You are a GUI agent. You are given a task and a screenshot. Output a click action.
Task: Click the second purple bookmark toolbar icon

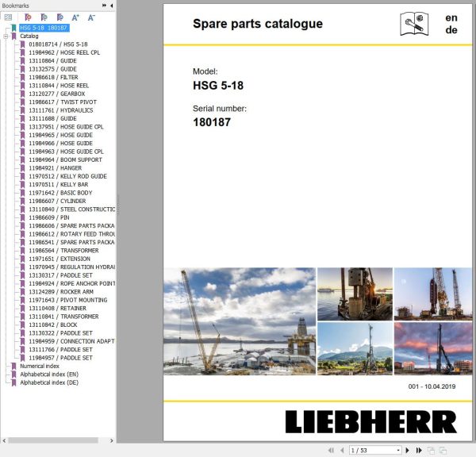(44, 17)
